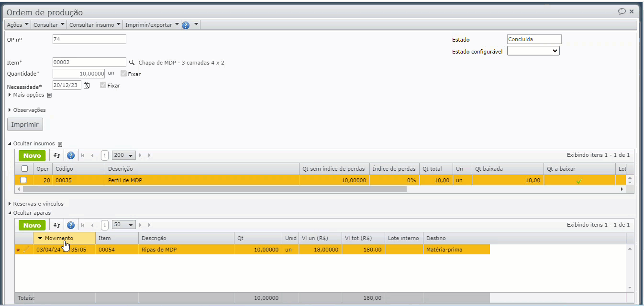Check the row checkbox for Perfil de MDP

tap(23, 180)
